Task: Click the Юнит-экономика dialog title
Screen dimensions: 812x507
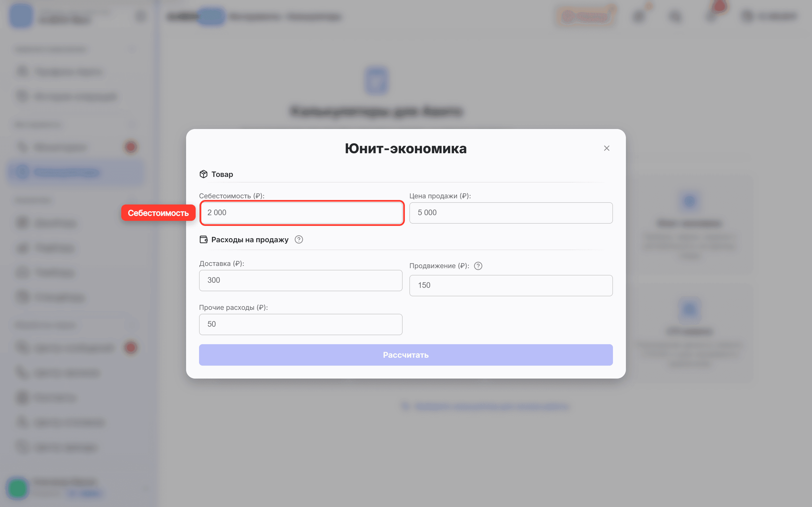Action: click(x=406, y=148)
